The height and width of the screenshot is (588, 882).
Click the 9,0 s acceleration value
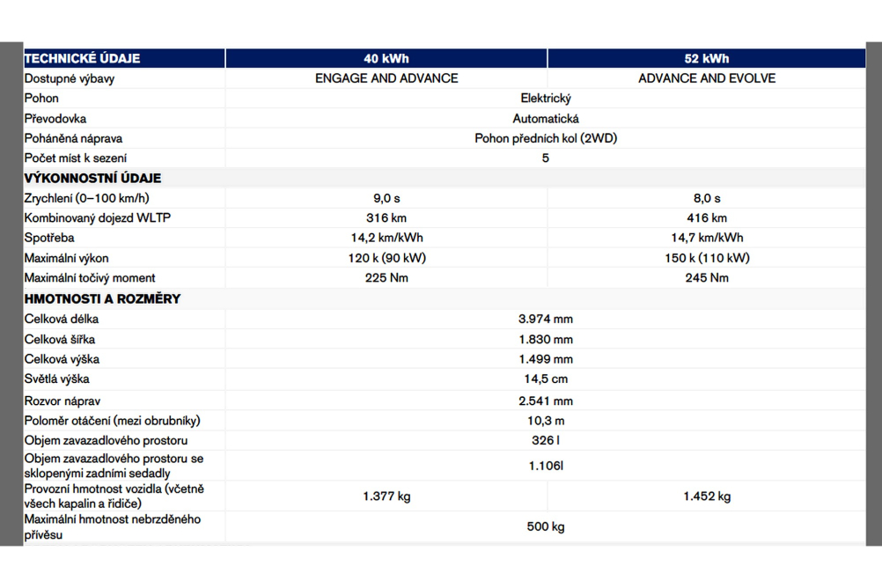386,199
